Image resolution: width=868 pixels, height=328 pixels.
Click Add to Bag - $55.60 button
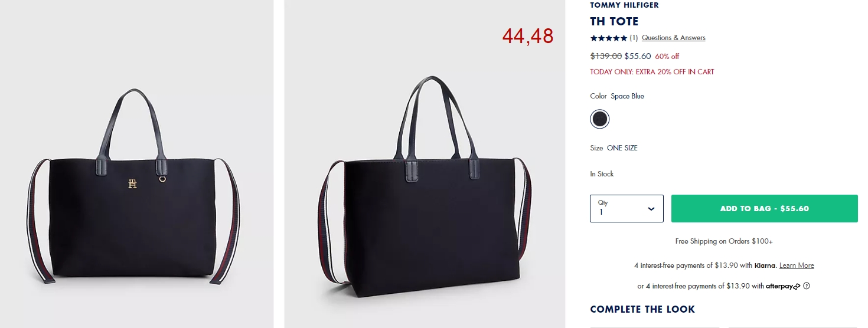tap(764, 208)
